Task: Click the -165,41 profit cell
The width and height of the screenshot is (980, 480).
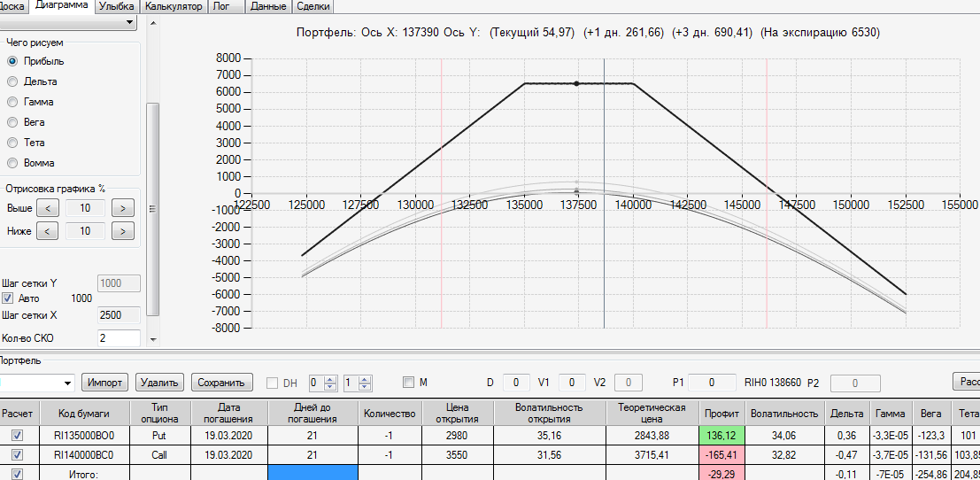Action: (x=722, y=455)
